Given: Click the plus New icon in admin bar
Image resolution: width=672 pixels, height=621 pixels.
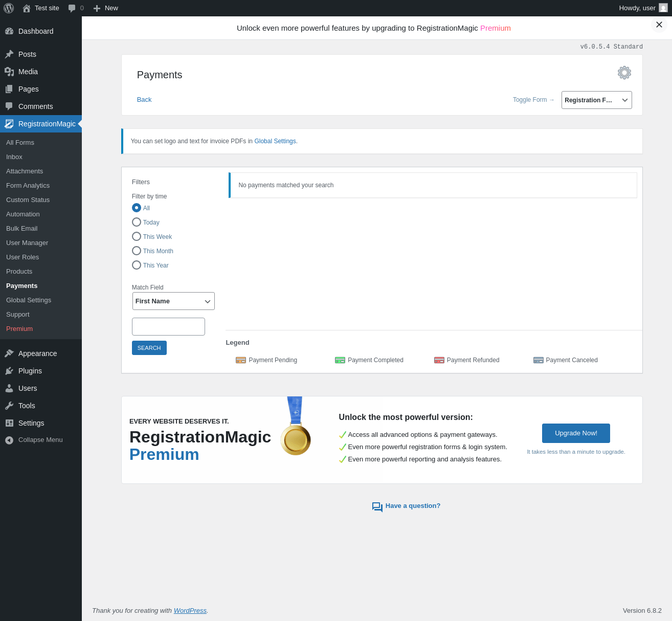Looking at the screenshot, I should pos(97,8).
